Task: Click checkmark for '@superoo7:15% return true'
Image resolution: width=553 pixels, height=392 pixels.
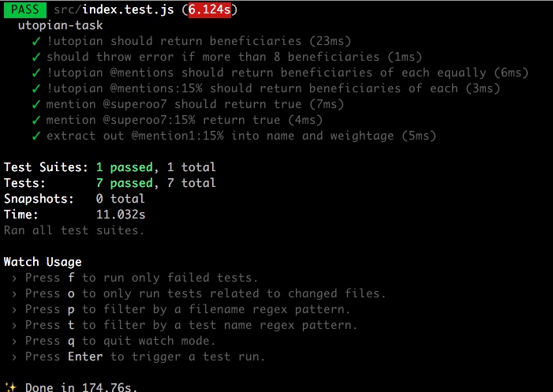Action: (36, 120)
